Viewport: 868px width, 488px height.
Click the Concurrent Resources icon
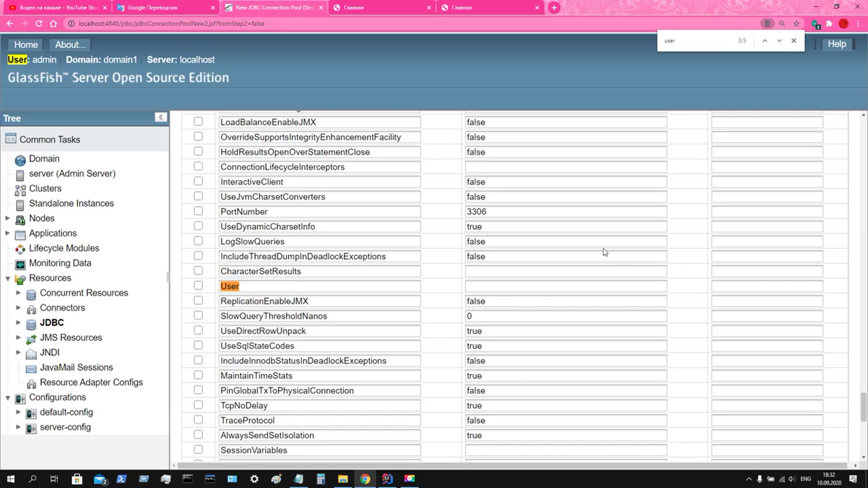pos(31,295)
